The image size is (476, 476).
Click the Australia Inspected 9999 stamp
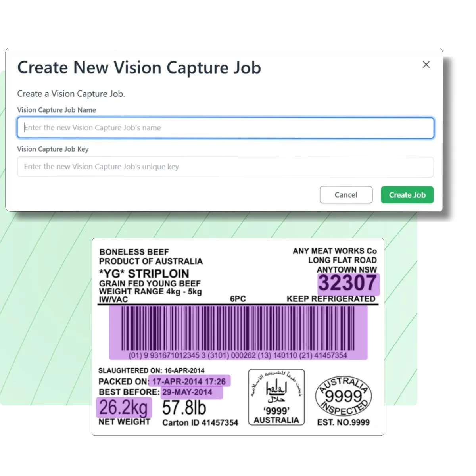tap(343, 395)
